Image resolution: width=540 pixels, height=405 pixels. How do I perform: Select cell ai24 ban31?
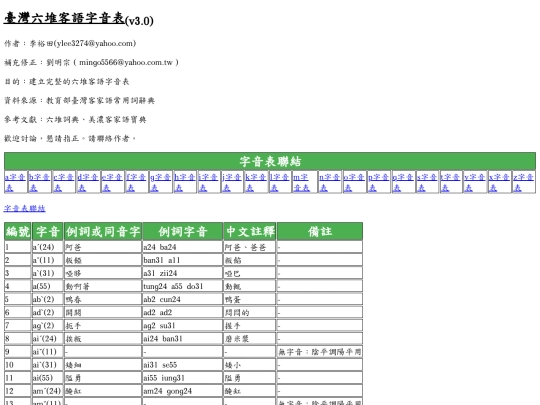[x=183, y=339]
